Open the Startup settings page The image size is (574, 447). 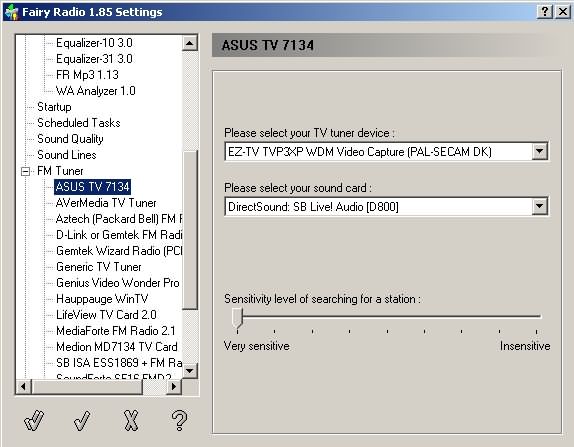point(54,107)
